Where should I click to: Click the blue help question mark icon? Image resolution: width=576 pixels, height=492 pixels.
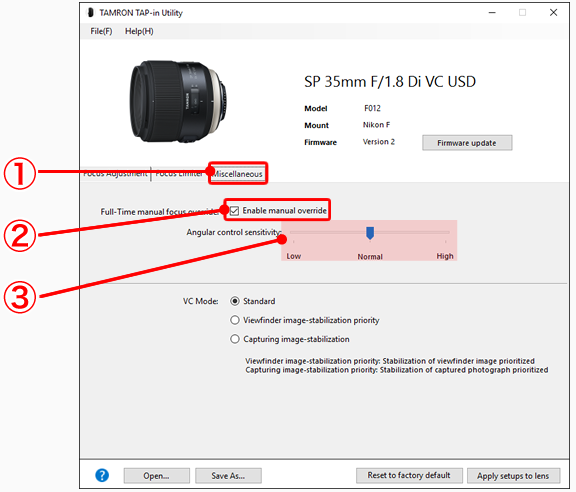pos(102,475)
